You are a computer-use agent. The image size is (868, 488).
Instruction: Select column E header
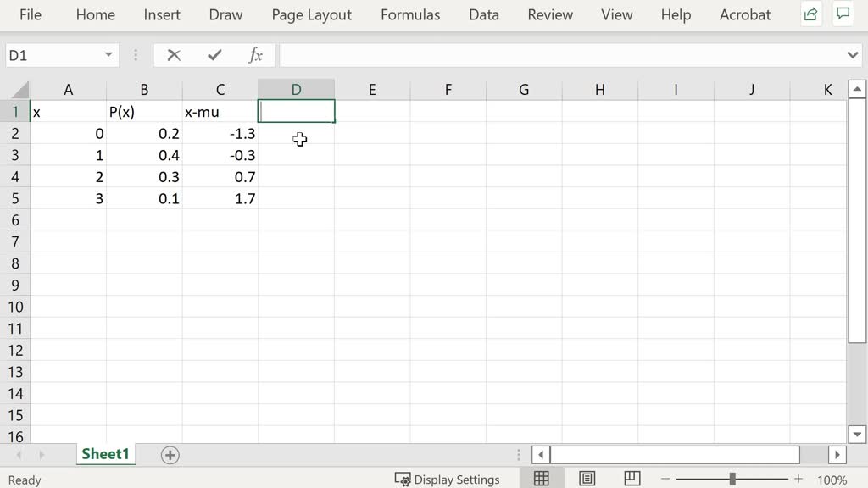click(372, 90)
